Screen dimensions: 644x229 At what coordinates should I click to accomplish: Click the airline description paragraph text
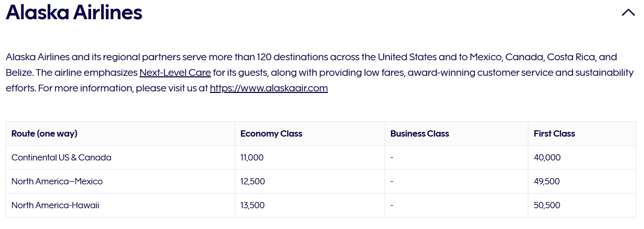(319, 72)
